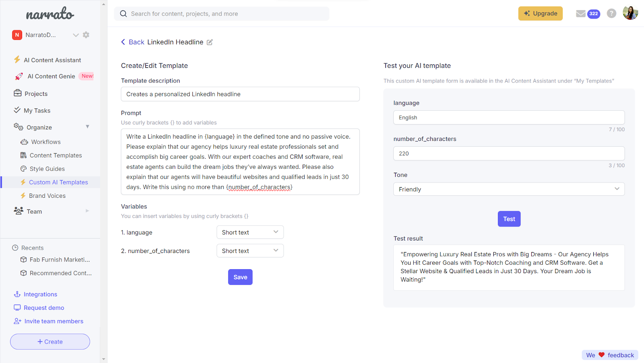This screenshot has width=644, height=363.
Task: Open the Tone dropdown showing Friendly
Action: (x=509, y=189)
